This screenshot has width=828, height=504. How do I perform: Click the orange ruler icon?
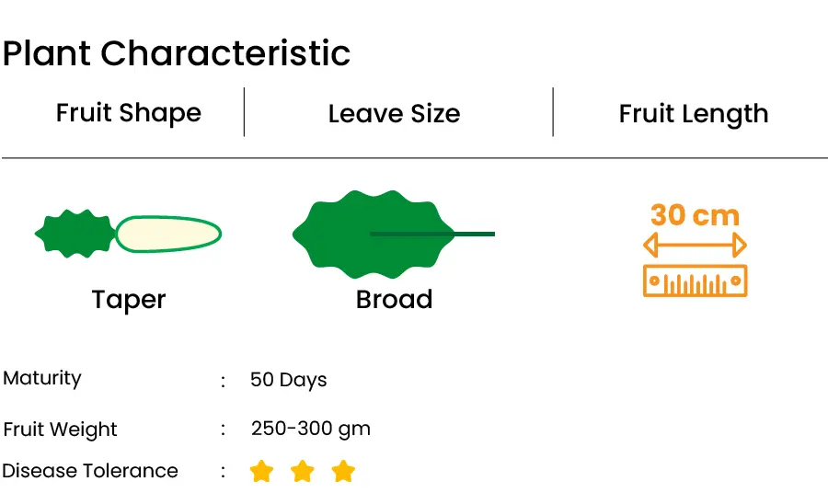pos(695,281)
